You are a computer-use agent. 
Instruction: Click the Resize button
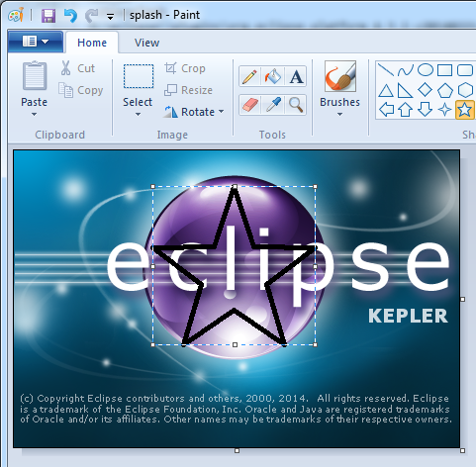click(x=188, y=90)
